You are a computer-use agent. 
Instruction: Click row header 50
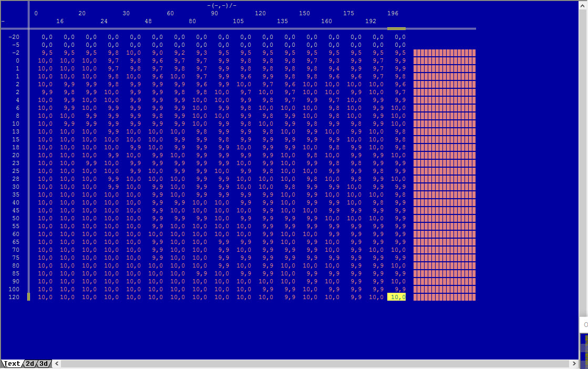tap(16, 218)
